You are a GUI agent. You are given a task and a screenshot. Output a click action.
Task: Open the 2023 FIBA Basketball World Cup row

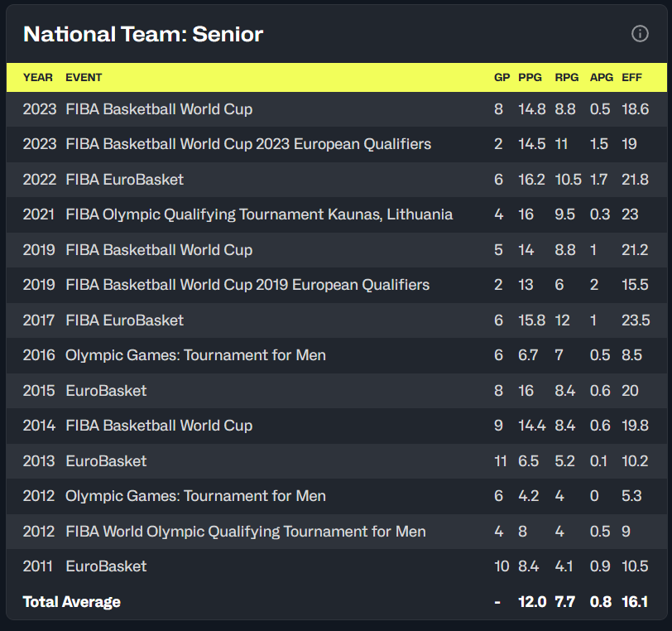(x=159, y=109)
